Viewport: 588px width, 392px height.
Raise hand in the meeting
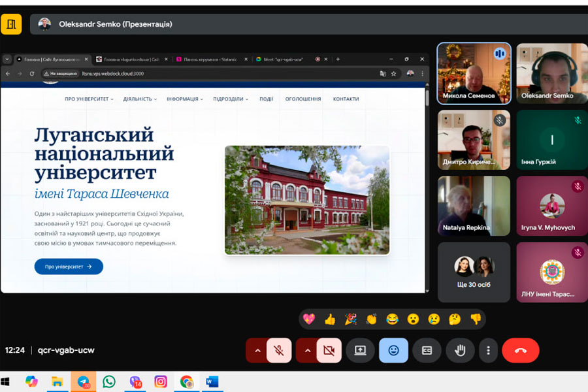coord(460,350)
